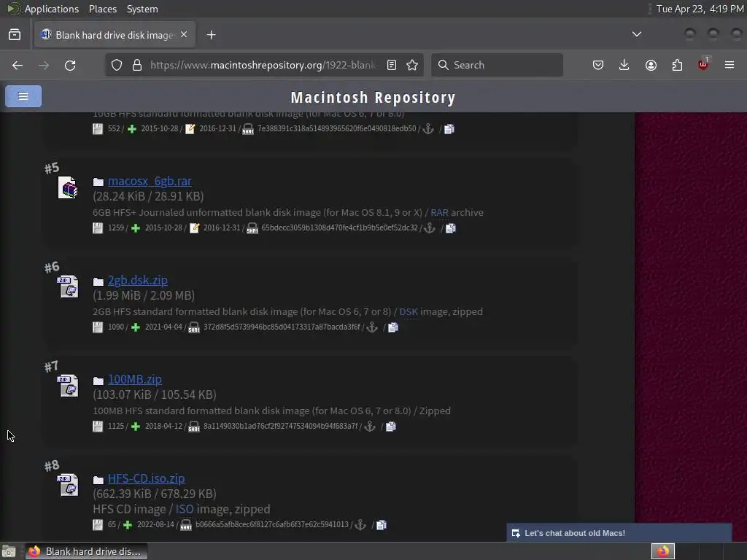This screenshot has height=560, width=747.
Task: Reload the current page
Action: pos(70,65)
